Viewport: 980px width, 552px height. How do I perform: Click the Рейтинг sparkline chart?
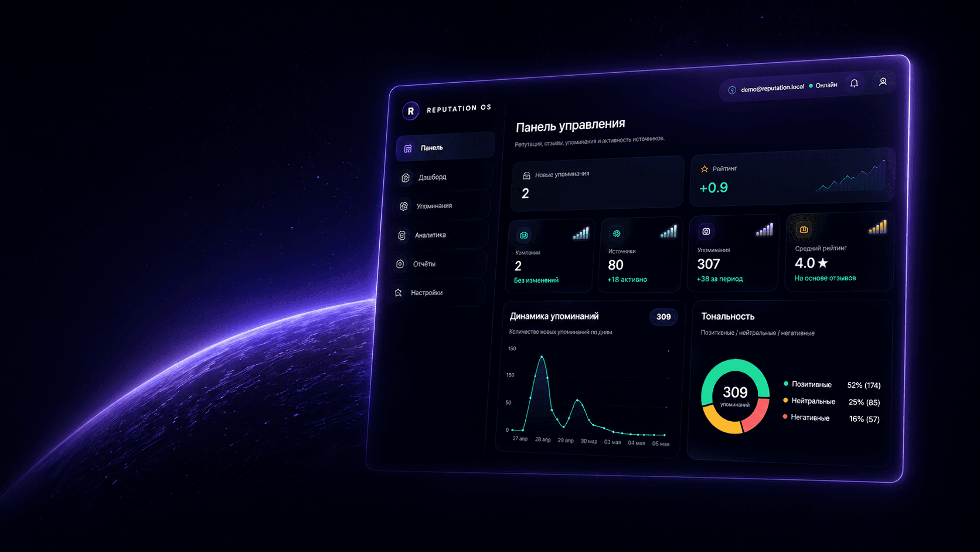(x=851, y=176)
